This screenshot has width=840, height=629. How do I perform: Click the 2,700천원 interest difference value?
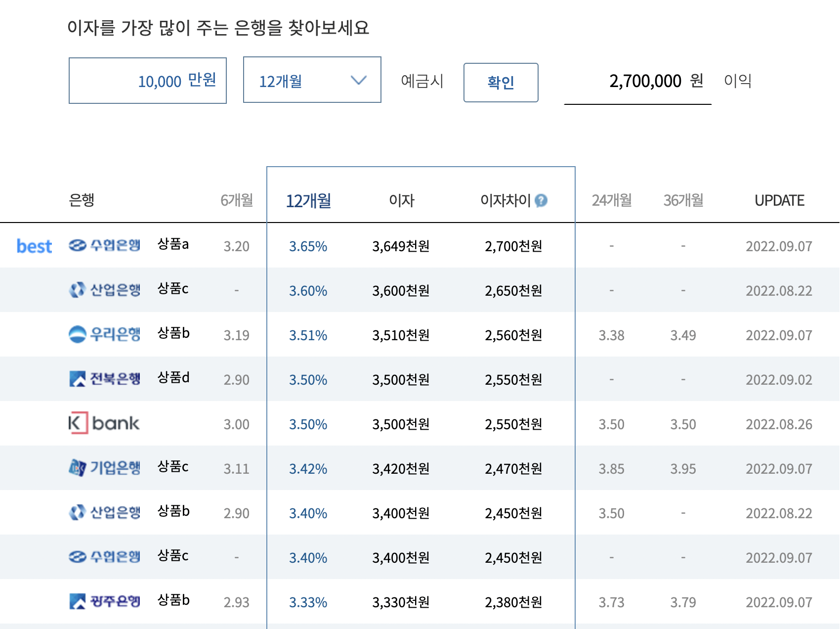point(514,246)
